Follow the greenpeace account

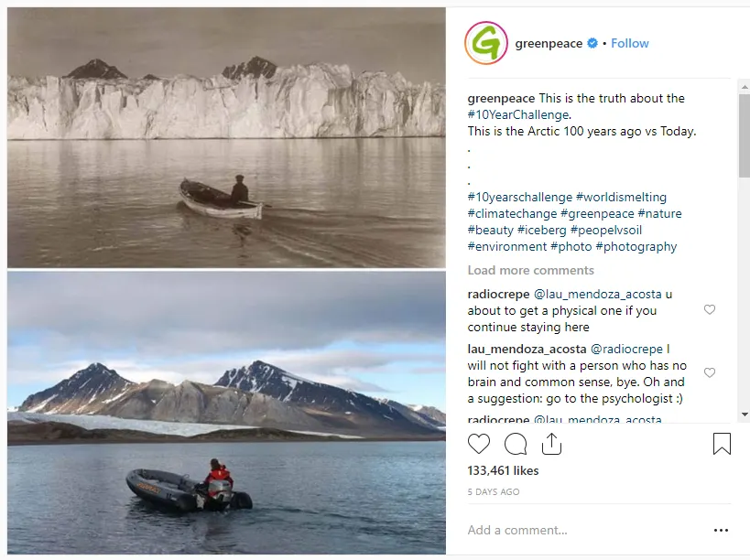pos(630,43)
